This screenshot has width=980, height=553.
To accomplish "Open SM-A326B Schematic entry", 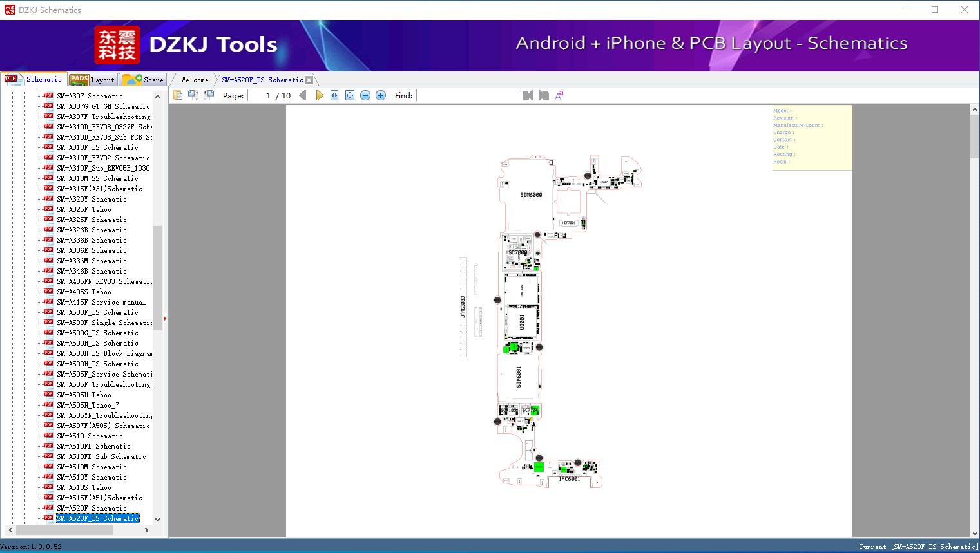I will [91, 230].
